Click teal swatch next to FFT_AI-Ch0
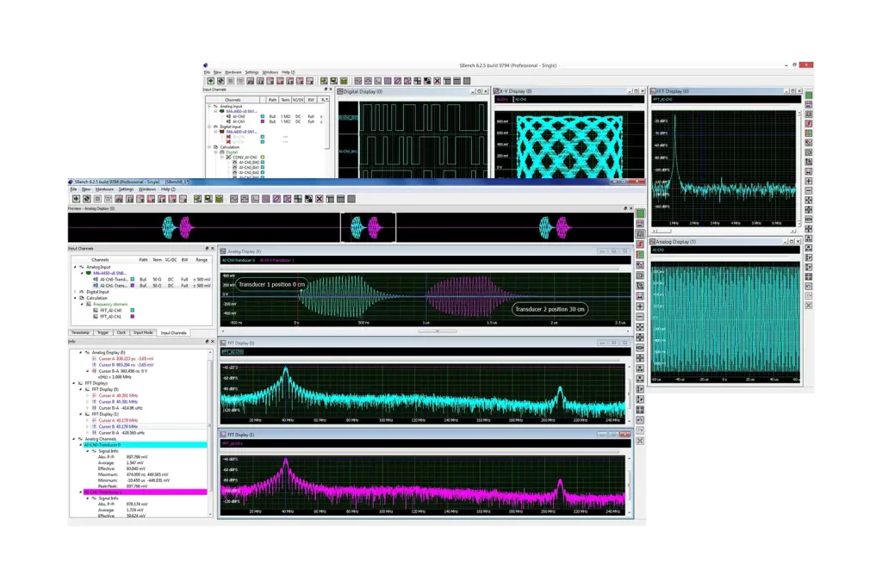The width and height of the screenshot is (882, 588). [x=133, y=310]
